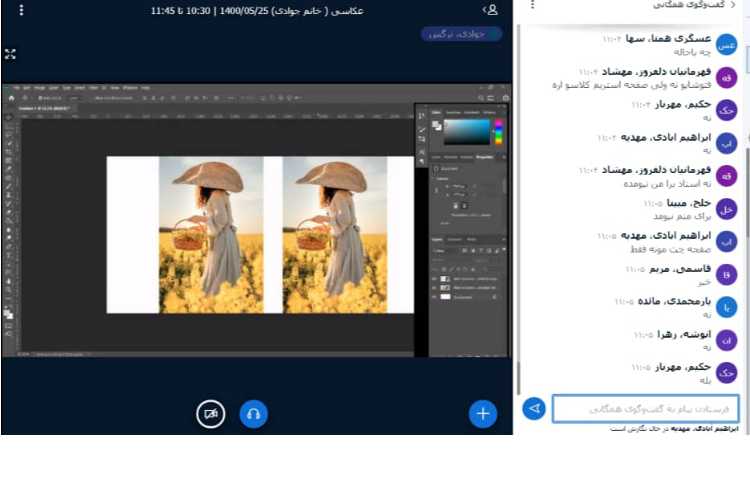Click avatar of خلج، مبینا
This screenshot has height=480, width=750.
tap(726, 209)
